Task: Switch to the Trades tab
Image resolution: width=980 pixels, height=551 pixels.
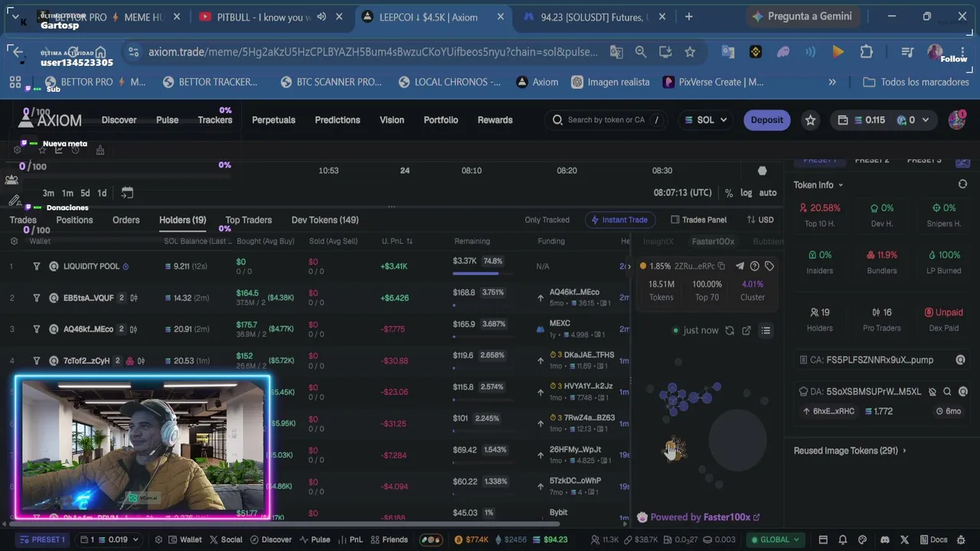Action: coord(23,220)
